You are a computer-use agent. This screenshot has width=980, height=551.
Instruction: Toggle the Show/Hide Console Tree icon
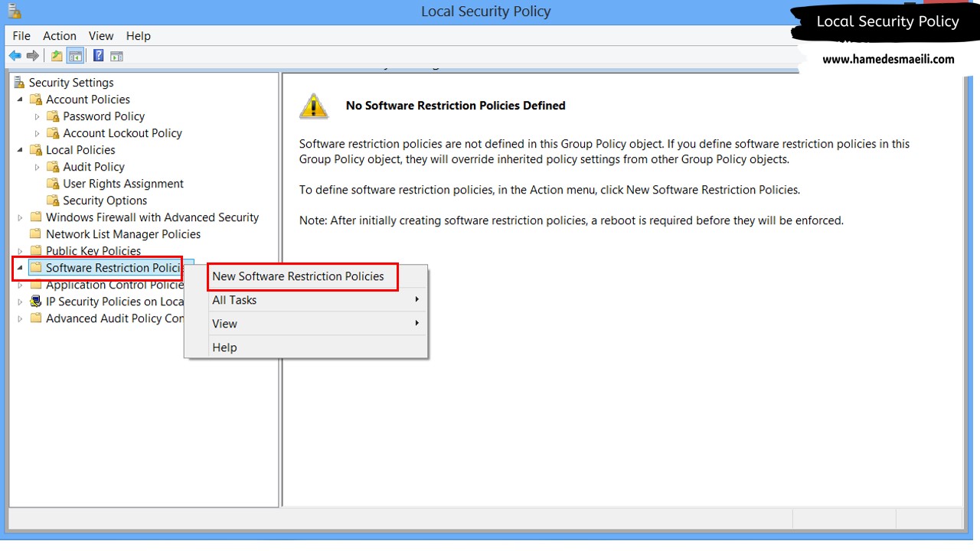coord(75,56)
